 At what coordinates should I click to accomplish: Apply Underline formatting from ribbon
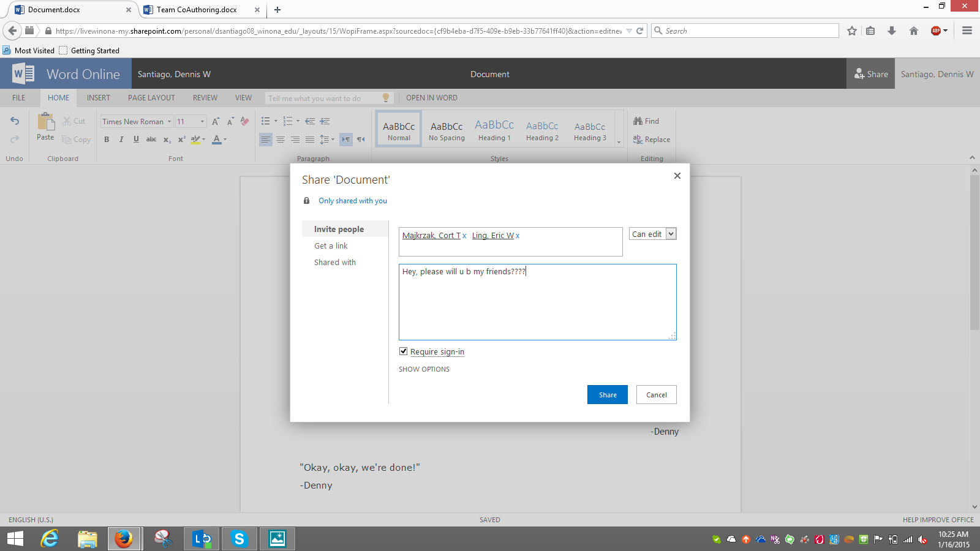[136, 140]
